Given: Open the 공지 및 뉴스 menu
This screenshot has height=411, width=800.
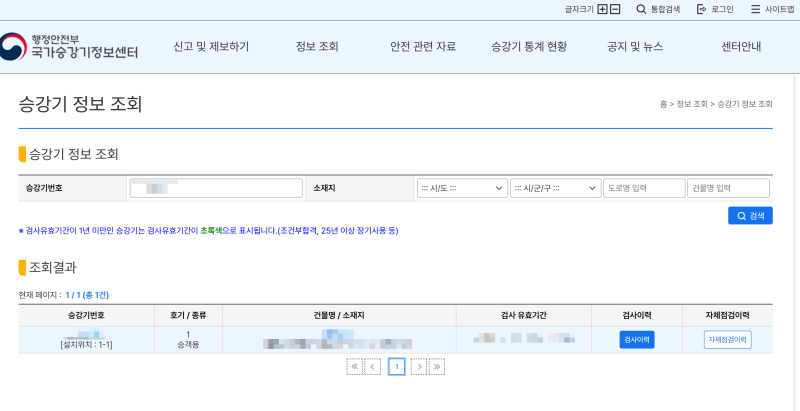Looking at the screenshot, I should (x=635, y=47).
